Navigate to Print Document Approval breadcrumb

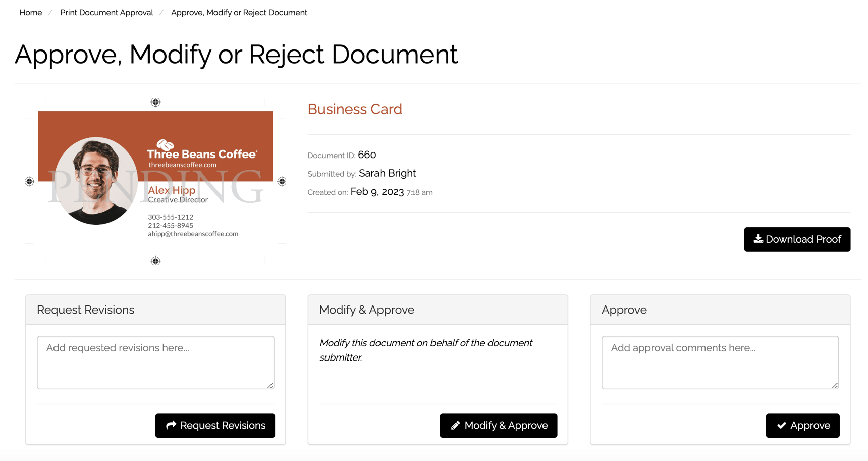tap(106, 12)
